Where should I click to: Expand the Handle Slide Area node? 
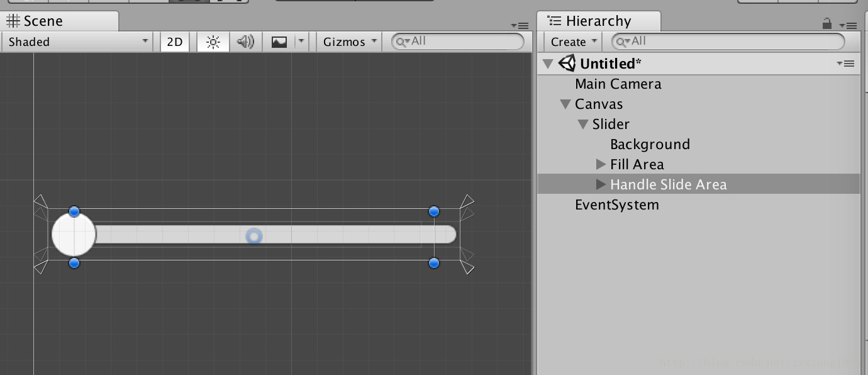(x=600, y=184)
